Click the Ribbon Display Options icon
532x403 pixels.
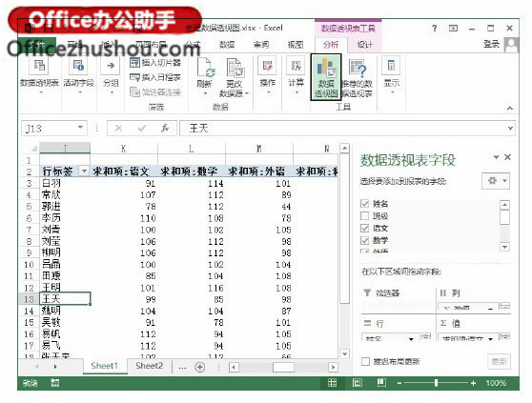pyautogui.click(x=453, y=29)
